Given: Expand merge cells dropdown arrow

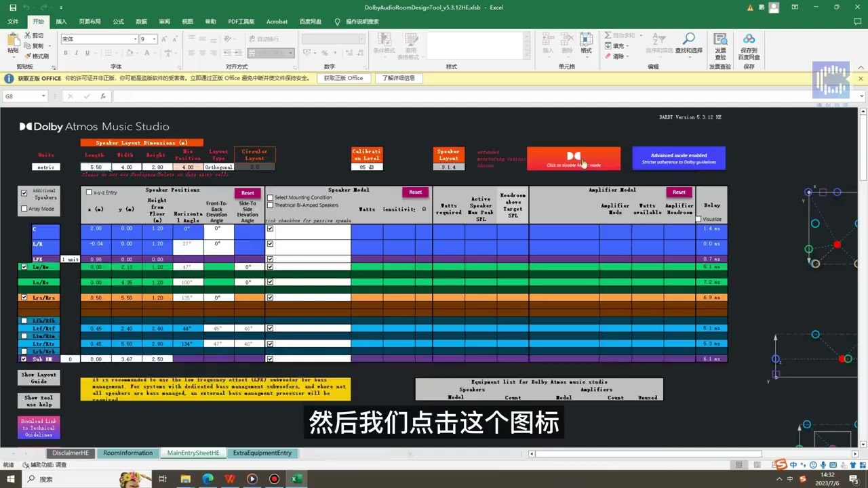Looking at the screenshot, I should [x=291, y=53].
